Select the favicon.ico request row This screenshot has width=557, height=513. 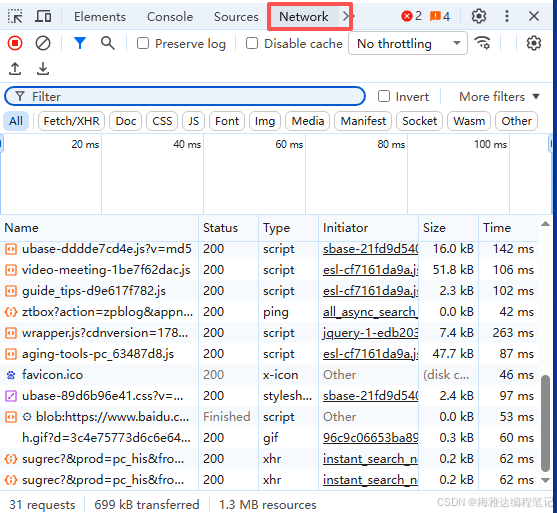(269, 375)
